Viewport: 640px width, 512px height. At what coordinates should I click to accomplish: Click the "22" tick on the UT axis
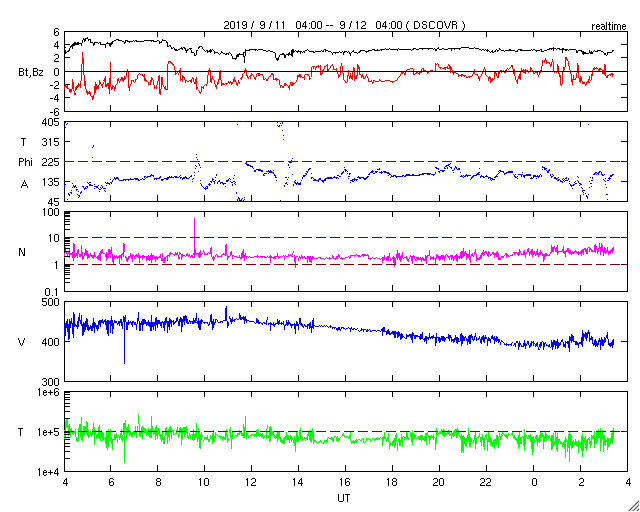486,482
